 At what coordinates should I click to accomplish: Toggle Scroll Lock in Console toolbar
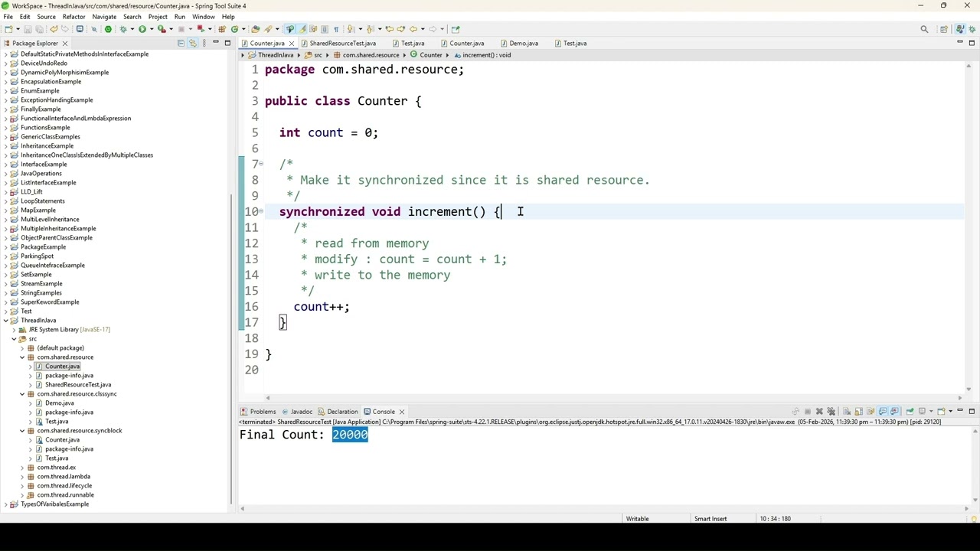click(x=859, y=412)
